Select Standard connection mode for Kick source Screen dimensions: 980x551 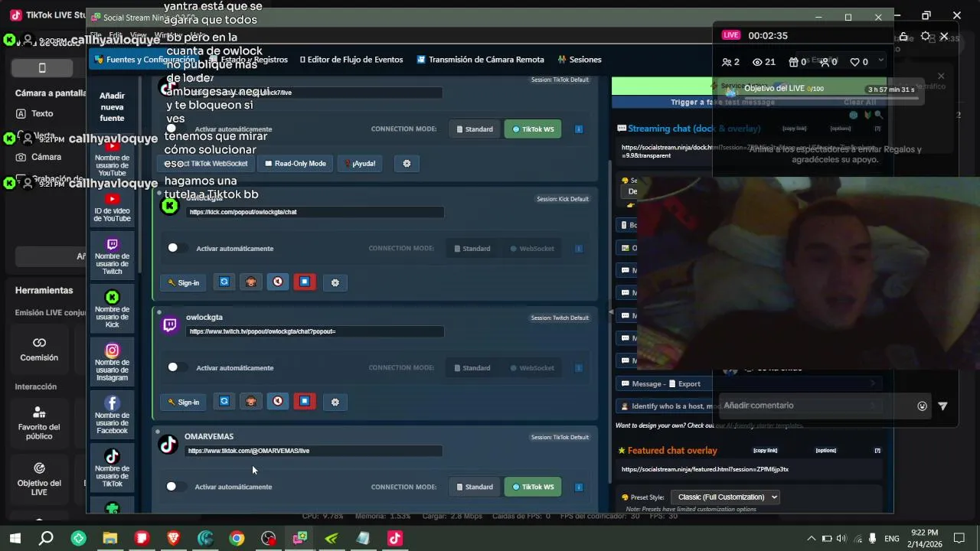472,249
